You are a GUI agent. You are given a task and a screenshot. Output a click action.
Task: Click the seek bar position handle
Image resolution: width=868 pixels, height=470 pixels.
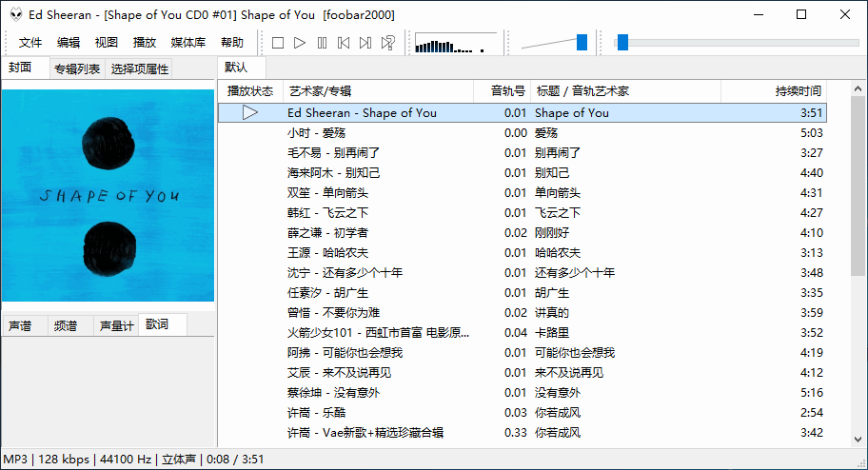pos(622,43)
